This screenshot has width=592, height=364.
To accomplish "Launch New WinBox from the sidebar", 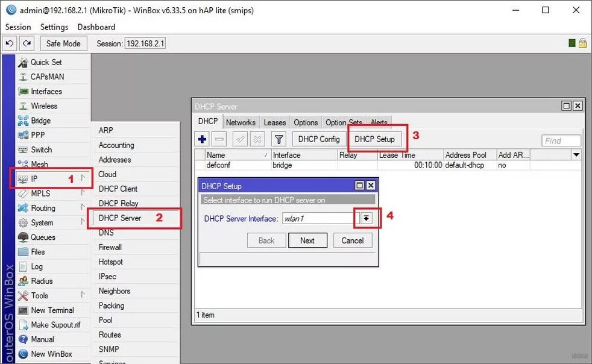I will point(53,354).
